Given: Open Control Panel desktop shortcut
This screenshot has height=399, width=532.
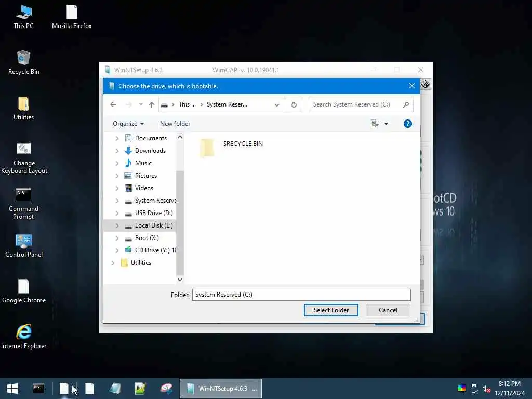Looking at the screenshot, I should tap(24, 246).
